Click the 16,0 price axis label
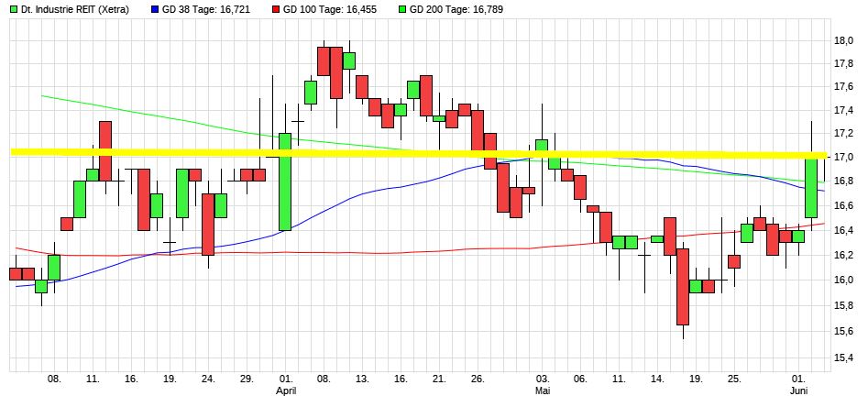The image size is (868, 396). (843, 280)
